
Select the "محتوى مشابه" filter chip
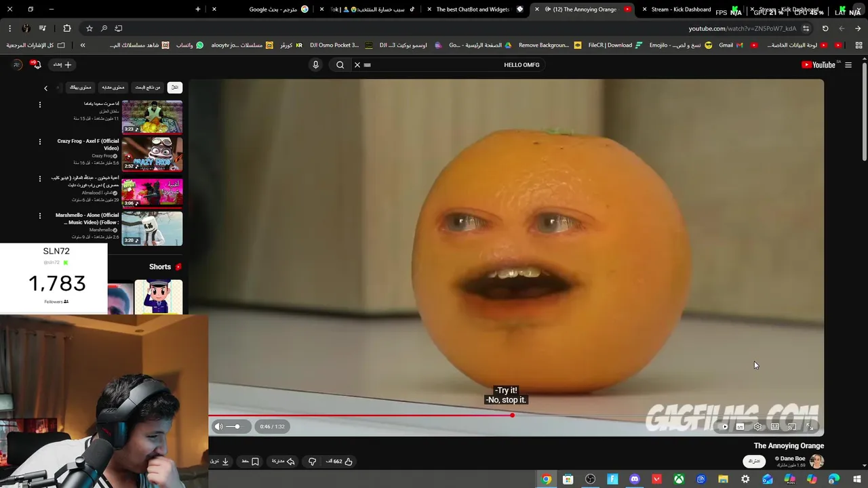[113, 87]
